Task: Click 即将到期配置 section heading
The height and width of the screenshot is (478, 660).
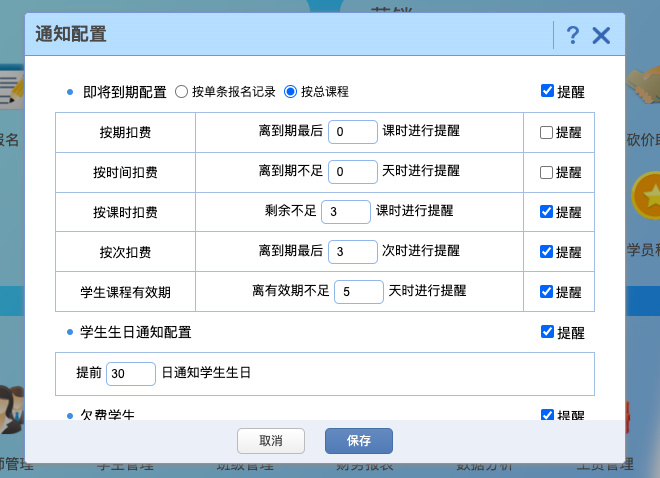Action: (x=125, y=92)
